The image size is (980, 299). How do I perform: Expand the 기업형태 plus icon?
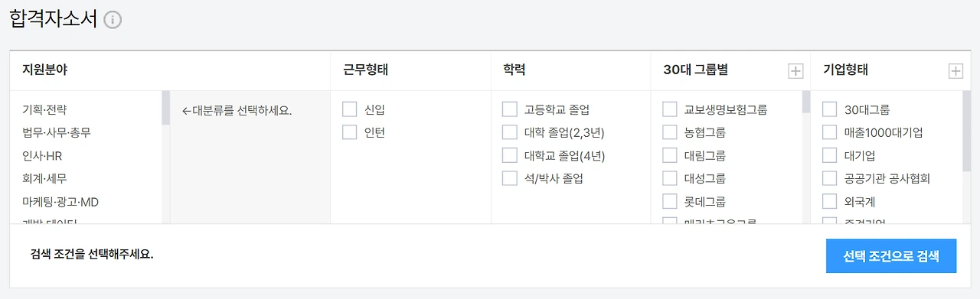point(955,71)
